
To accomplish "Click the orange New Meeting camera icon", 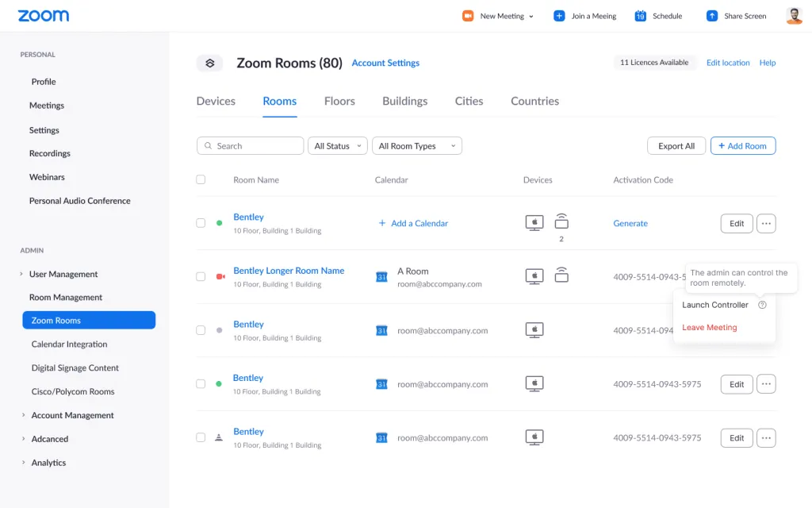I will pos(468,16).
